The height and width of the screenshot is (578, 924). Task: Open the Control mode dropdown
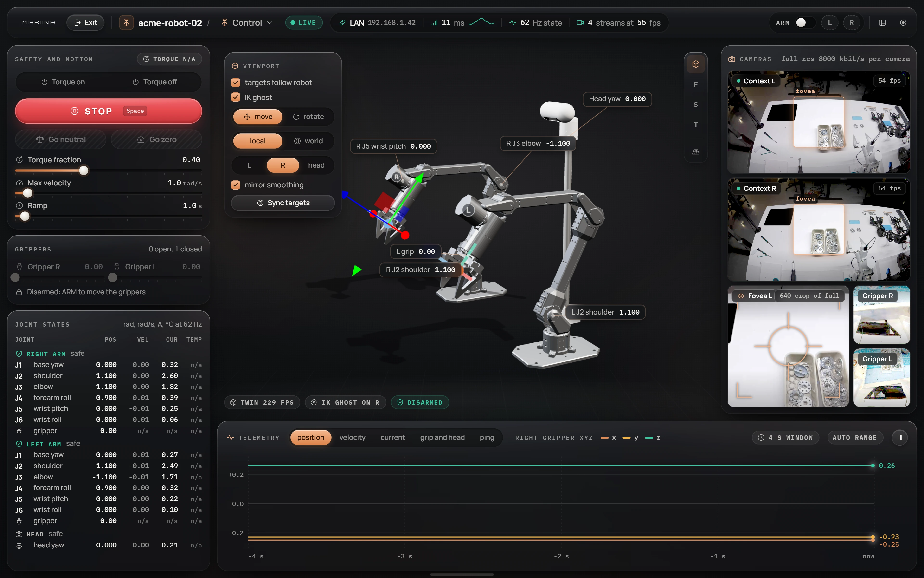[x=247, y=23]
